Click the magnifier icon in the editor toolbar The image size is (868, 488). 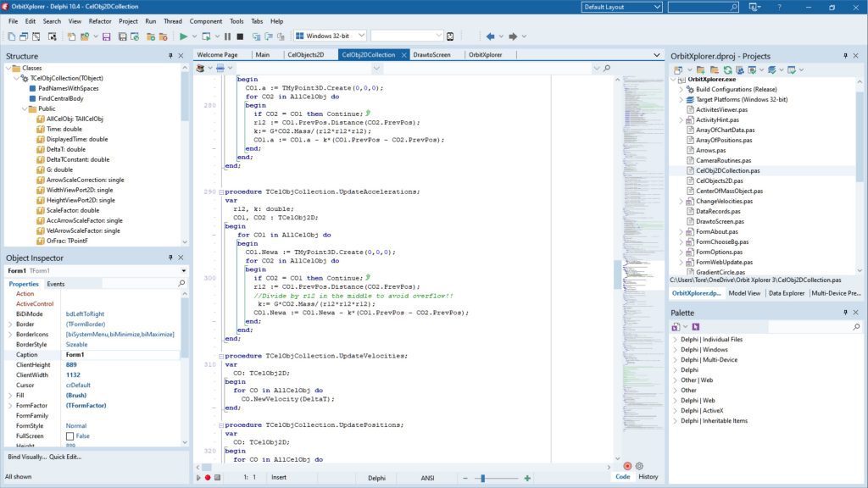point(607,68)
